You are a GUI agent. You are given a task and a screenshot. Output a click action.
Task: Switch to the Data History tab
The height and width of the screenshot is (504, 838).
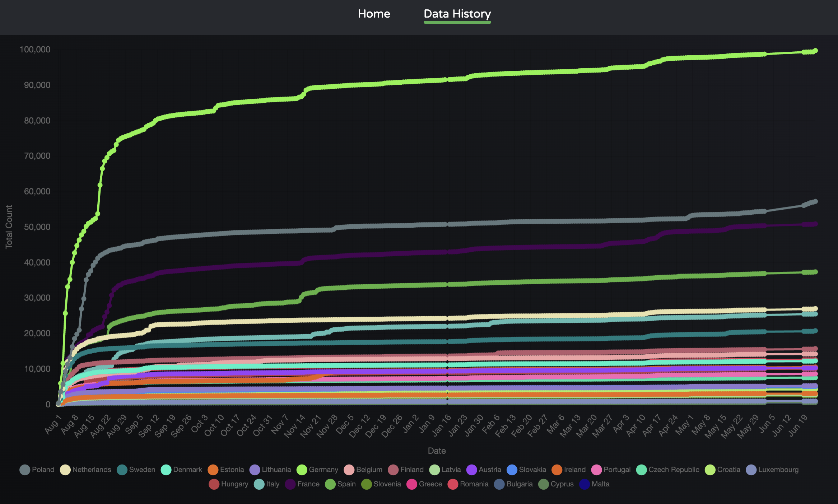pos(457,14)
